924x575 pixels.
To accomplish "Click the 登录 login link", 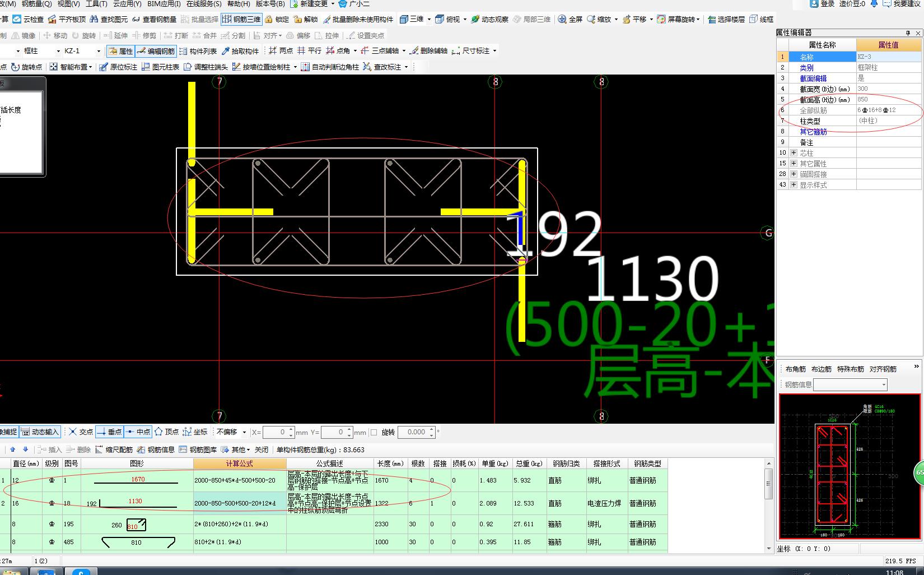I will point(822,4).
